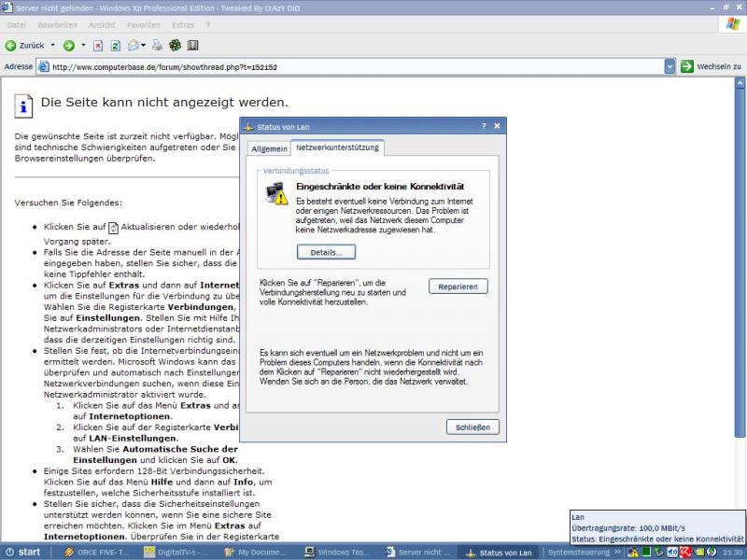
Task: Click 'Eingeschränkte oder keine Konnektivität' dialog heading
Action: coord(380,186)
